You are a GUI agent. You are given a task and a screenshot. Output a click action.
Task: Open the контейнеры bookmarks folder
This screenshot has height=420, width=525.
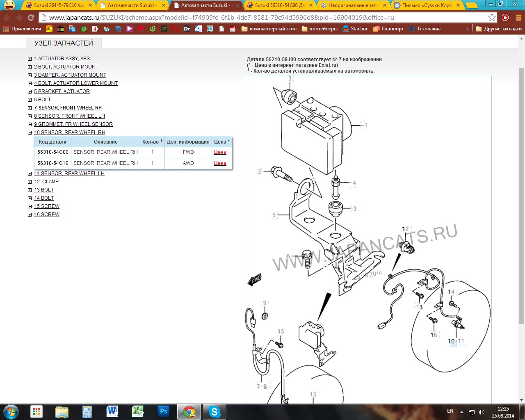point(320,29)
